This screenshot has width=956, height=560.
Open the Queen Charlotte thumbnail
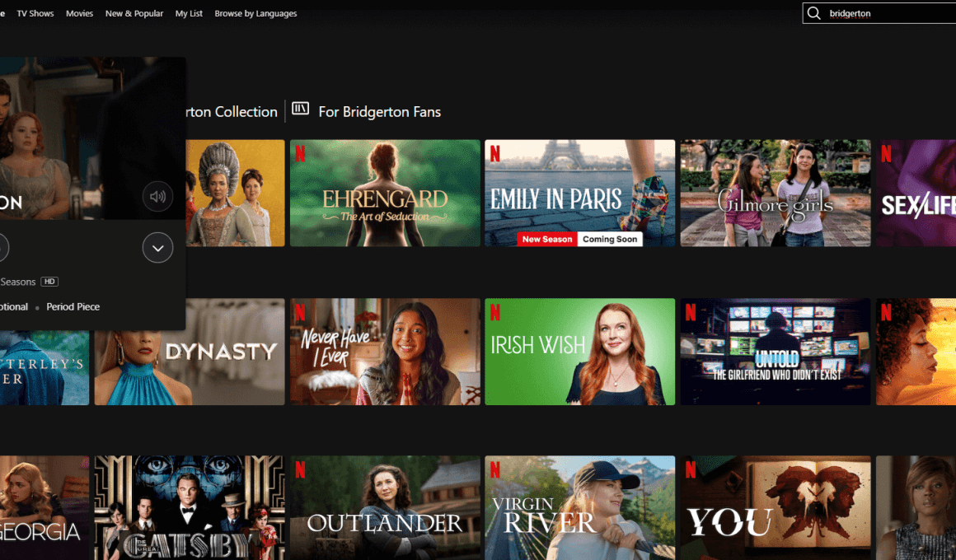point(236,194)
